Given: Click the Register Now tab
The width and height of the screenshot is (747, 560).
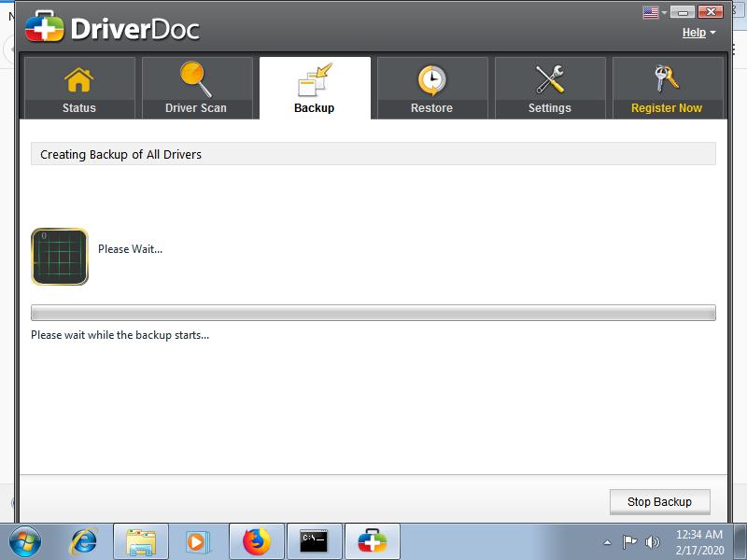Looking at the screenshot, I should click(x=668, y=88).
